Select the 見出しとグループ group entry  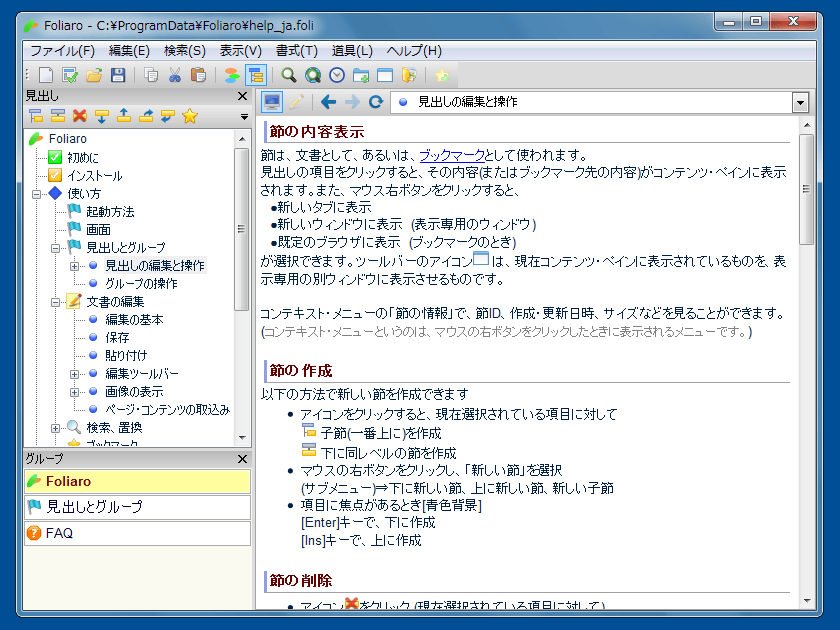tap(138, 507)
